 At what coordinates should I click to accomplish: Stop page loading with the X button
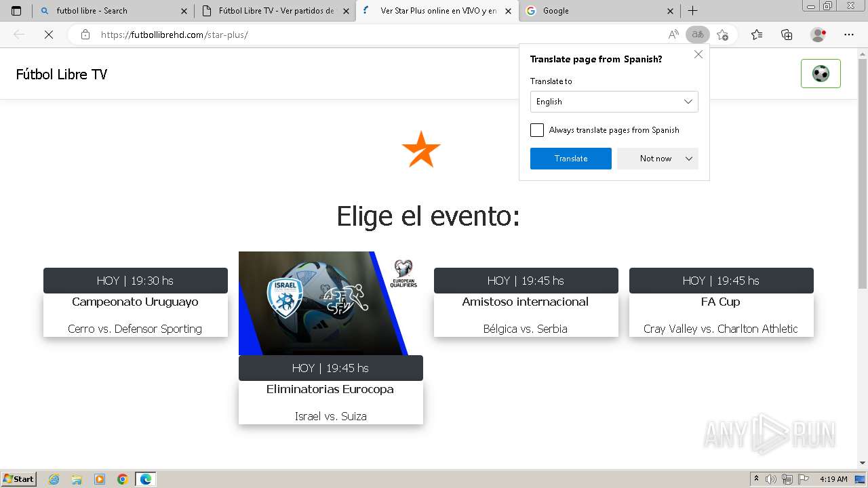[x=49, y=35]
